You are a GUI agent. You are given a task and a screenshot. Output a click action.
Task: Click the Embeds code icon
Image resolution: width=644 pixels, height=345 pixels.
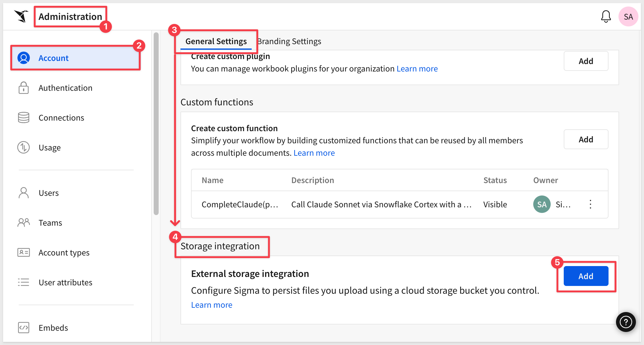coord(24,328)
